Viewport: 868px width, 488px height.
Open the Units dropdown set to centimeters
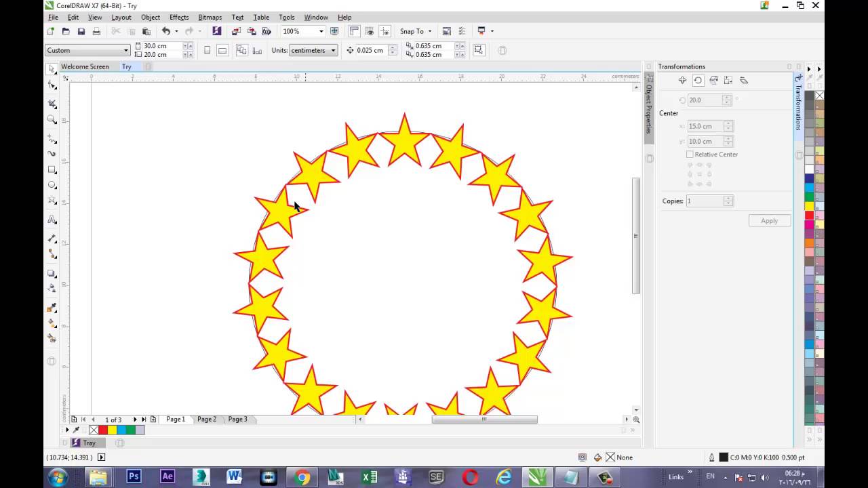pyautogui.click(x=332, y=50)
